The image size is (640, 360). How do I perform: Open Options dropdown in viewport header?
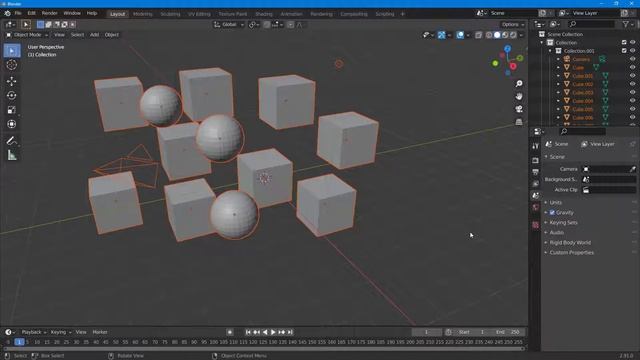[x=513, y=25]
